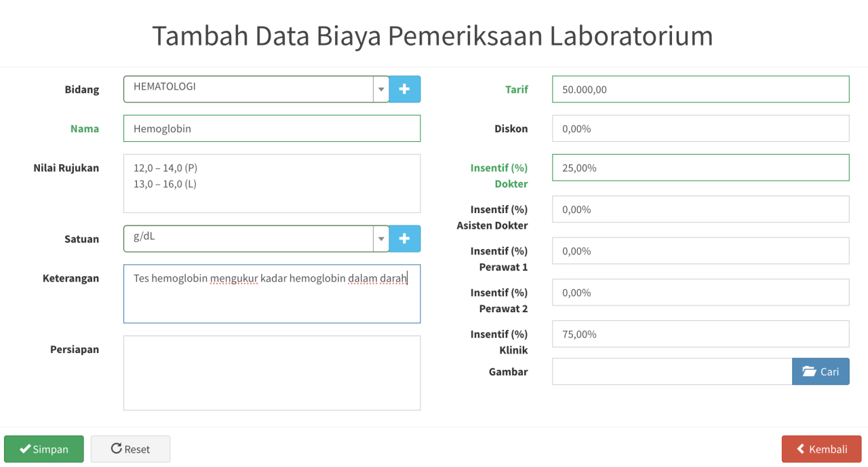Edit the Insentif Dokter 25,00% field
Image resolution: width=868 pixels, height=467 pixels.
tap(701, 168)
